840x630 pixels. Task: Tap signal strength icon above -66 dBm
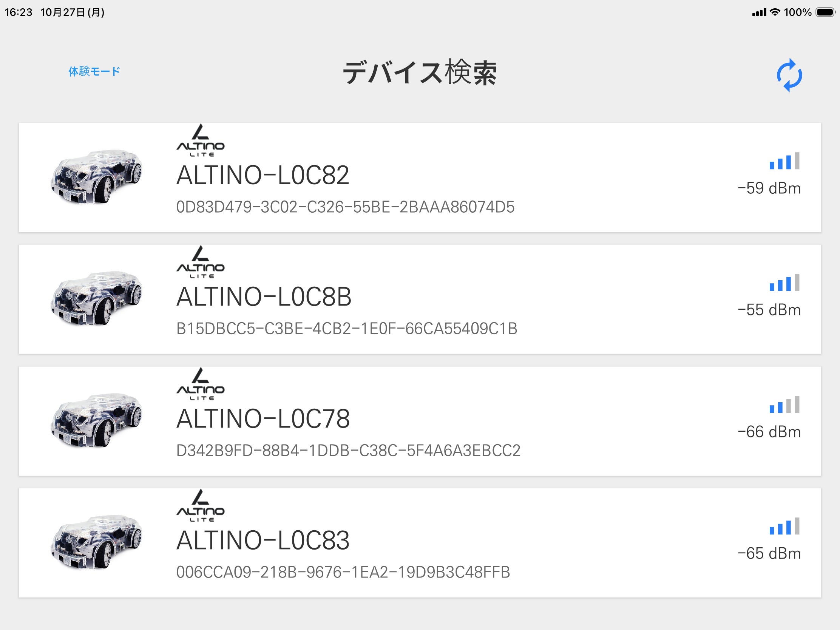click(784, 405)
